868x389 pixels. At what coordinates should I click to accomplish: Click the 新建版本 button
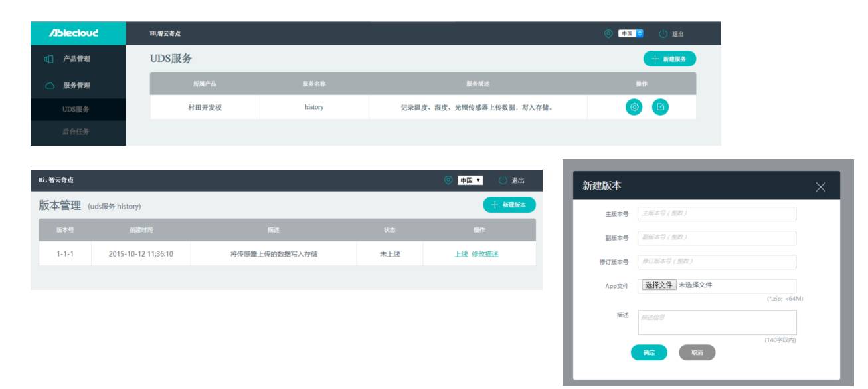[509, 205]
